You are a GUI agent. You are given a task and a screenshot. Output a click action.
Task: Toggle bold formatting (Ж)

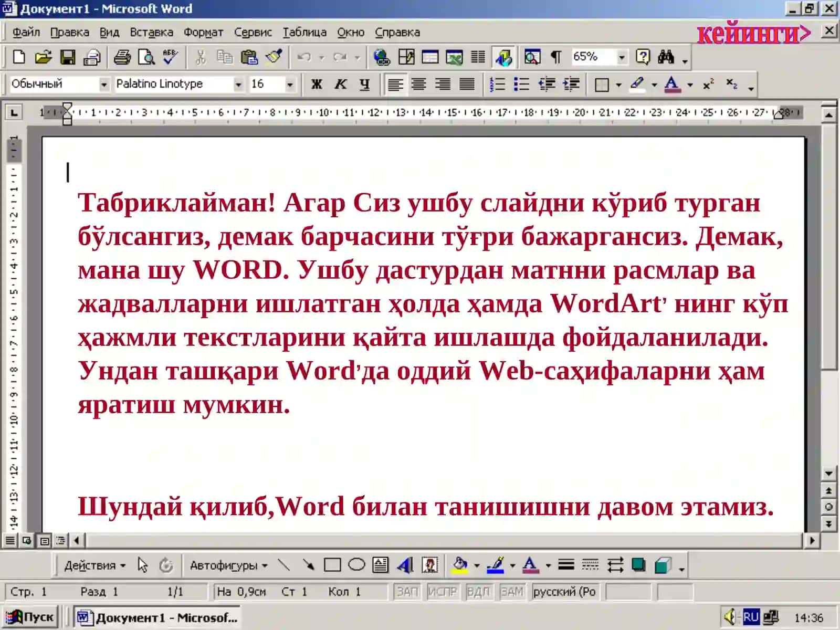317,84
